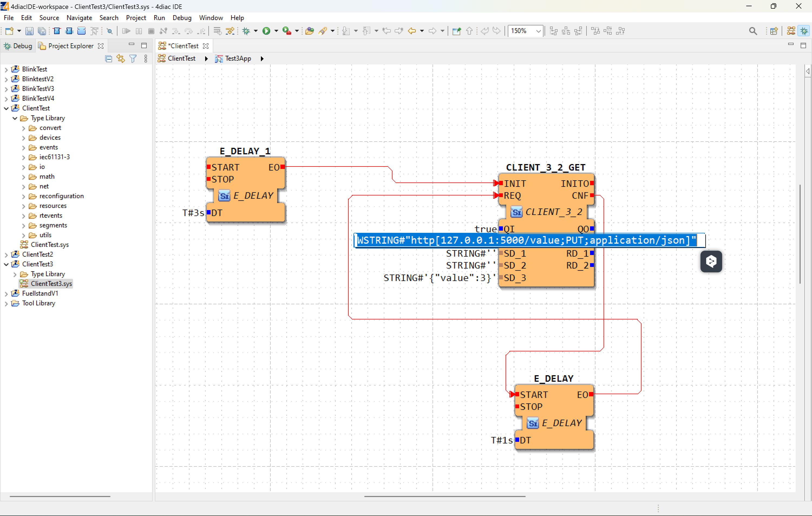Click the Save All toolbar icon
The image size is (812, 516).
[x=42, y=31]
